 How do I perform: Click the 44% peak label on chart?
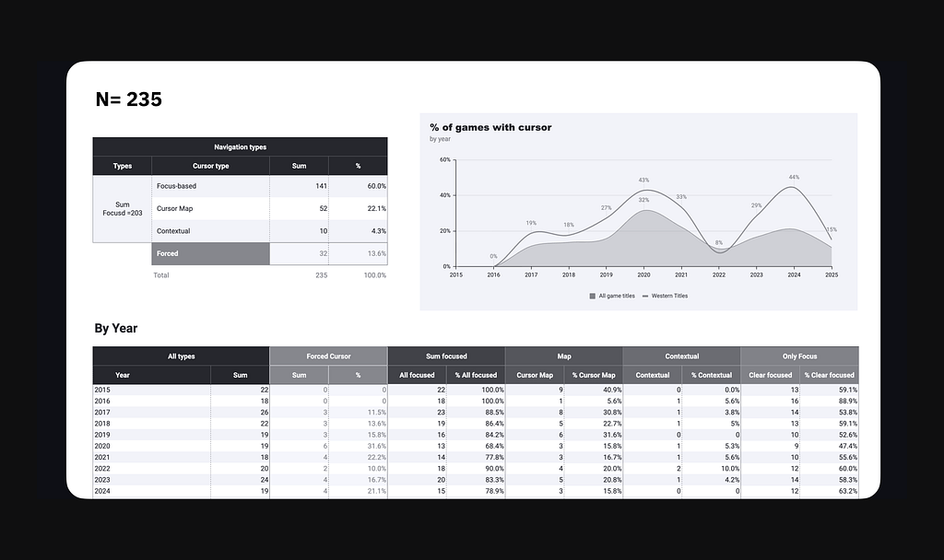pyautogui.click(x=794, y=178)
